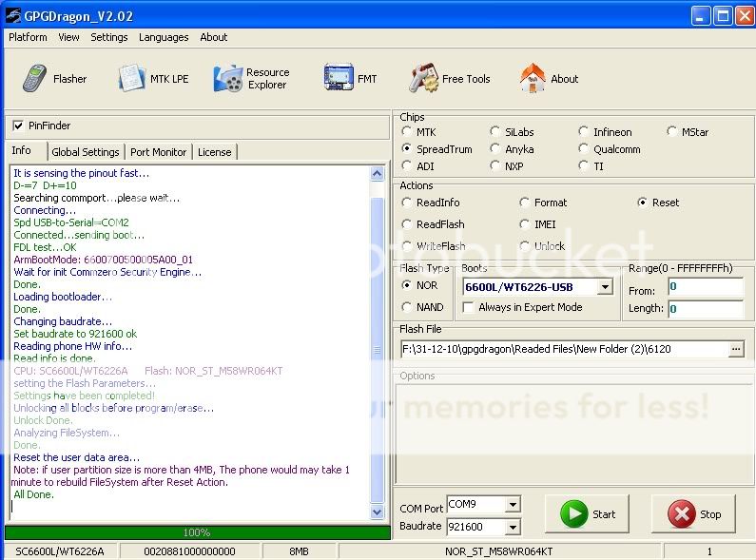Select the Reset action radio button
The image size is (756, 560).
[x=642, y=203]
